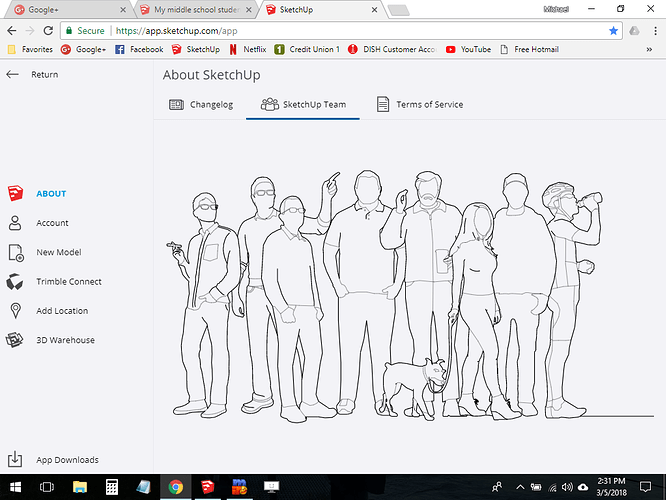Open the Free Hotmail bookmark

(529, 49)
